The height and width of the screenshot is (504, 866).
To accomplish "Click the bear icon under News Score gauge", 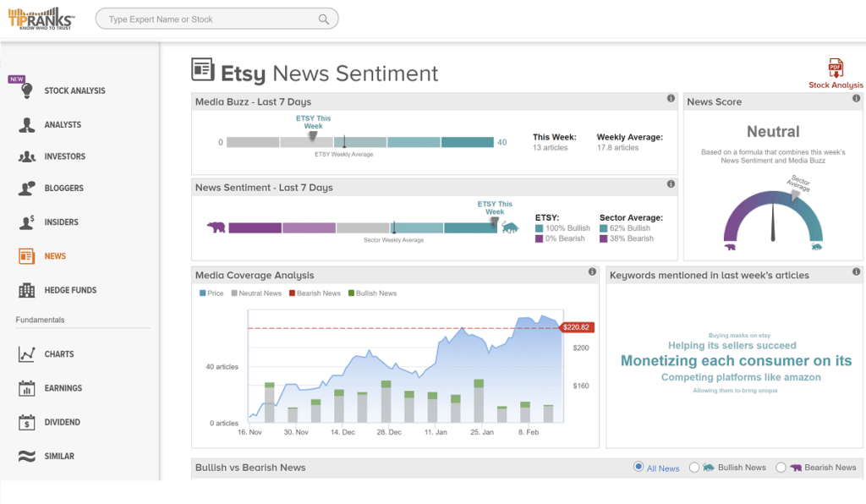I will pyautogui.click(x=730, y=247).
